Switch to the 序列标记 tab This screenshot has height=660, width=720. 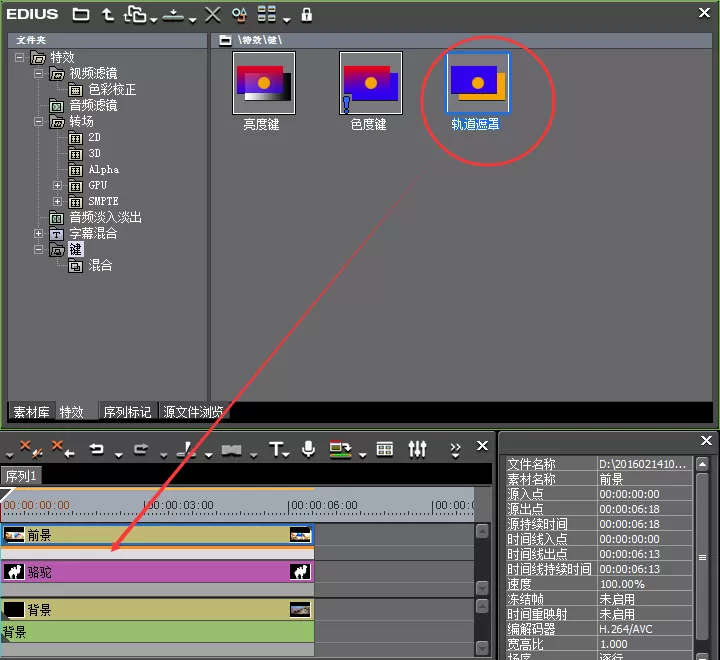click(127, 412)
